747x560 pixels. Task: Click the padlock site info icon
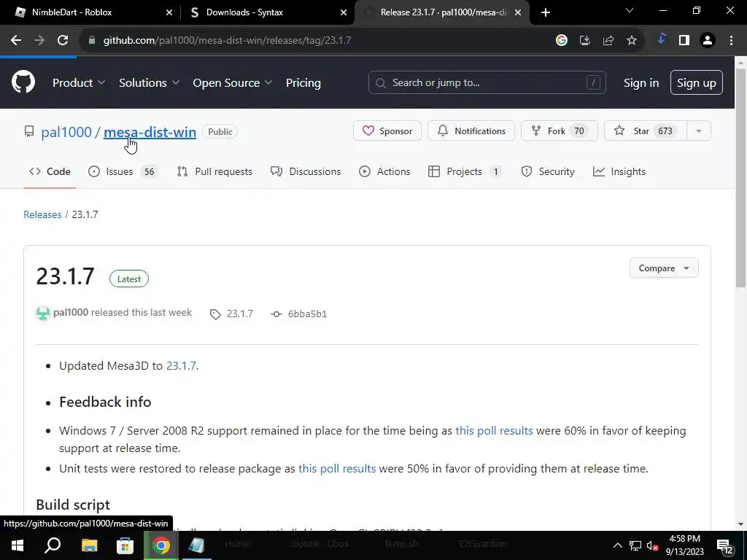pos(92,41)
